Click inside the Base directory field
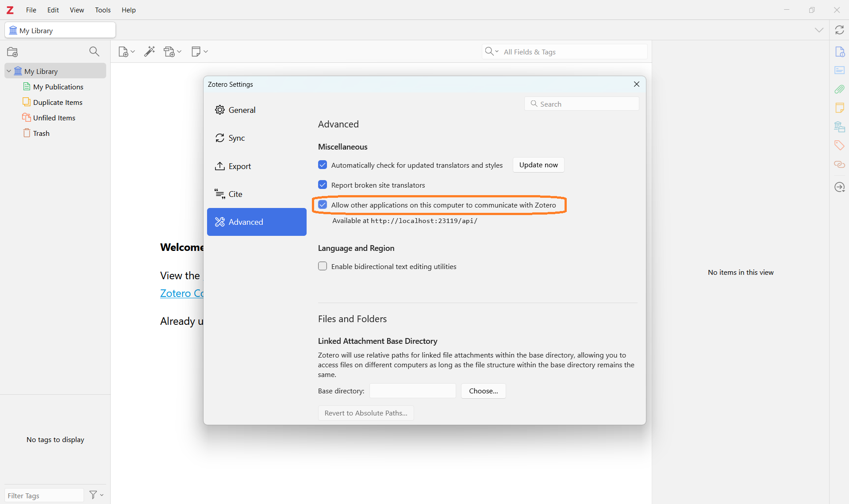The width and height of the screenshot is (849, 504). [412, 391]
